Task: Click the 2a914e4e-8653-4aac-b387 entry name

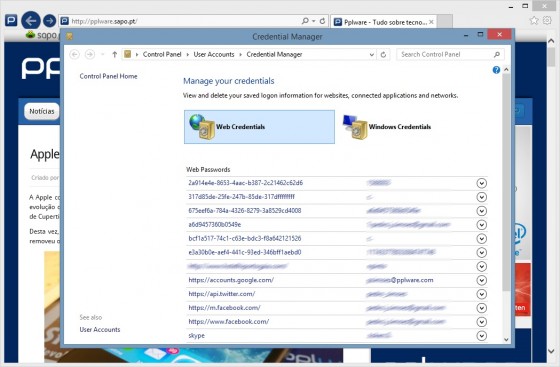Action: coord(245,183)
